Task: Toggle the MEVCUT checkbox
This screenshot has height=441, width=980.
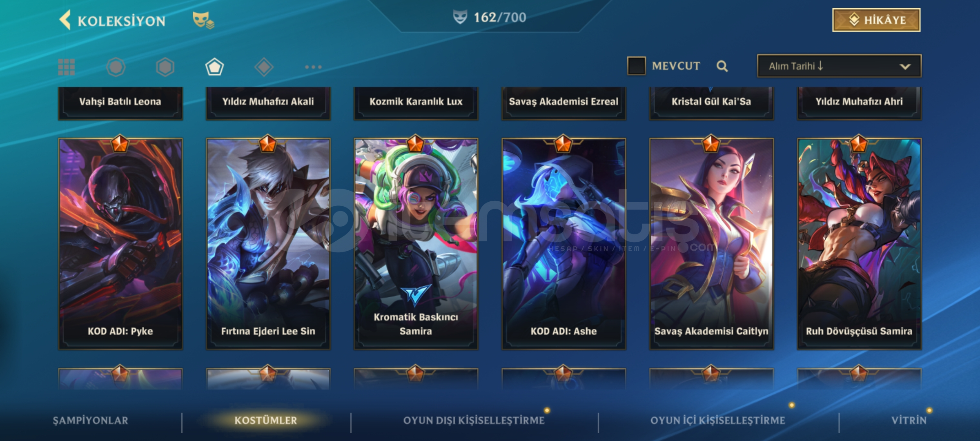Action: click(636, 66)
